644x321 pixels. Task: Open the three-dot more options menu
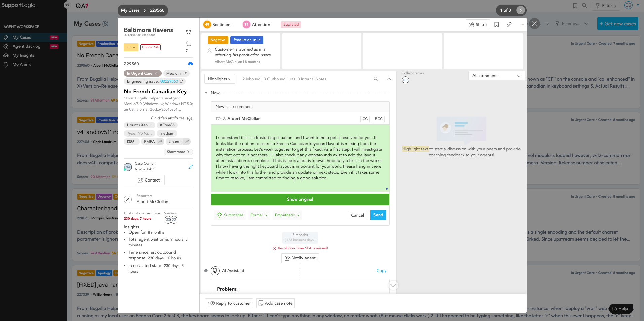pyautogui.click(x=522, y=25)
